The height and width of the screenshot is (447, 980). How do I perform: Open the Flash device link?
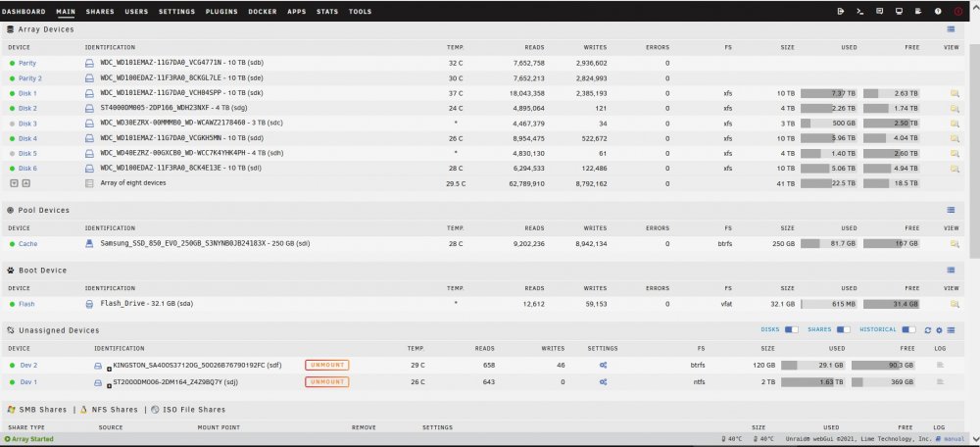[26, 304]
